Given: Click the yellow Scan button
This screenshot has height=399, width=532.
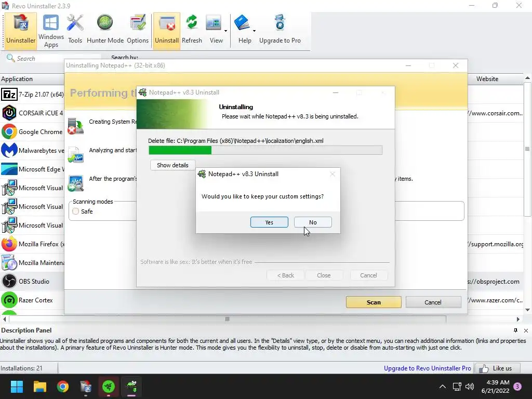Looking at the screenshot, I should tap(374, 302).
